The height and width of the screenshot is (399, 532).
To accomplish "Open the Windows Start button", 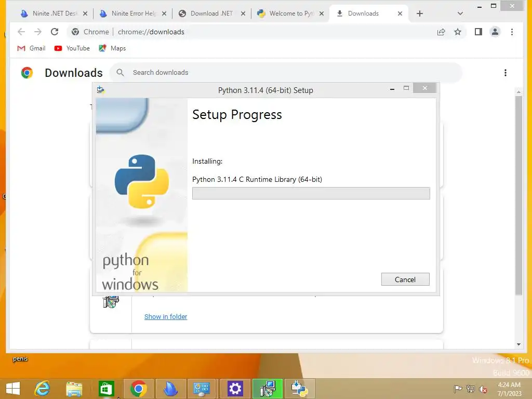I will [x=13, y=389].
